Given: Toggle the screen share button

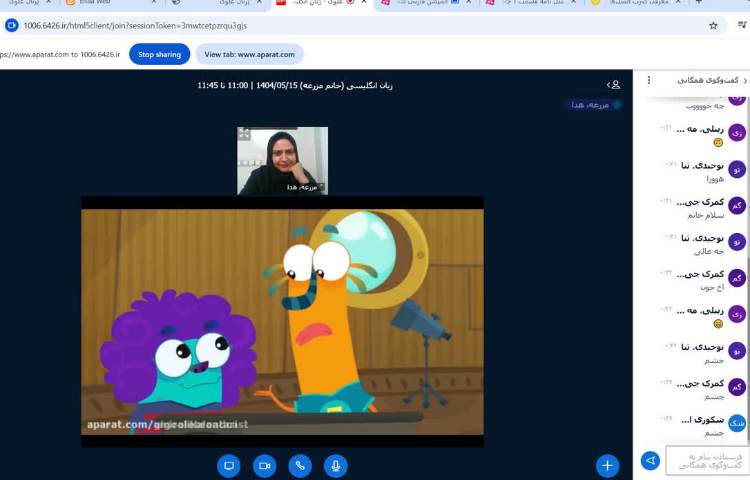Looking at the screenshot, I should 229,465.
